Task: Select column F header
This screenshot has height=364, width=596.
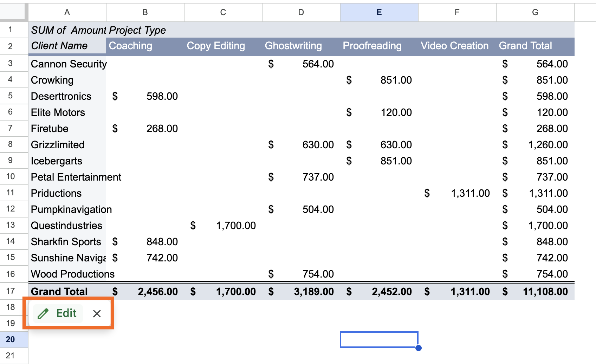Action: click(457, 13)
